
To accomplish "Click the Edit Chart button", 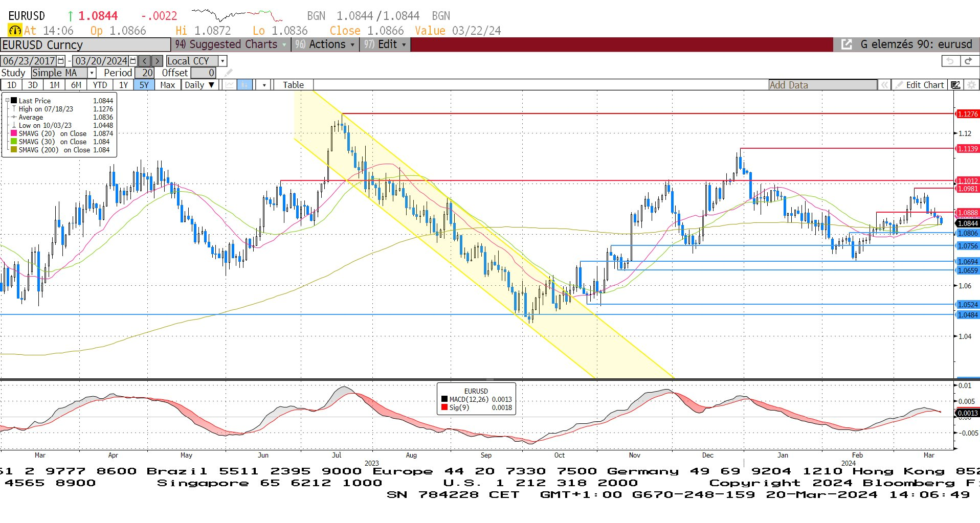I will [x=920, y=85].
